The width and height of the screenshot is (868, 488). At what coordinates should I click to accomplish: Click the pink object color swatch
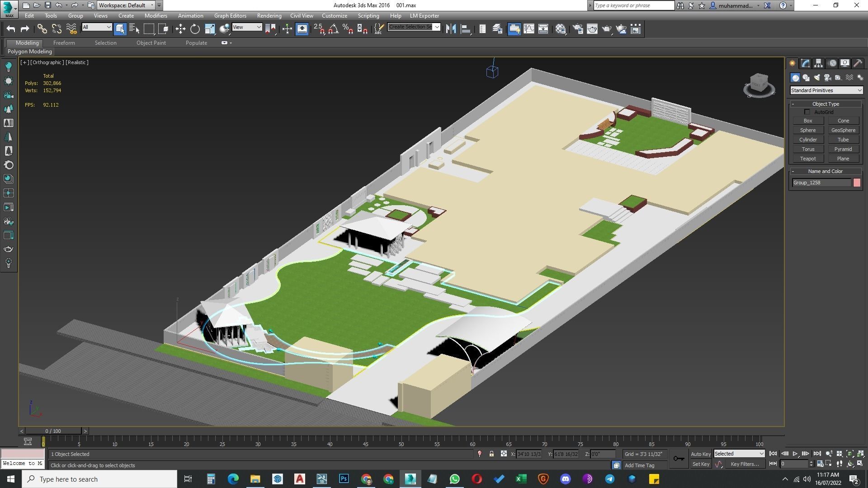(x=857, y=183)
